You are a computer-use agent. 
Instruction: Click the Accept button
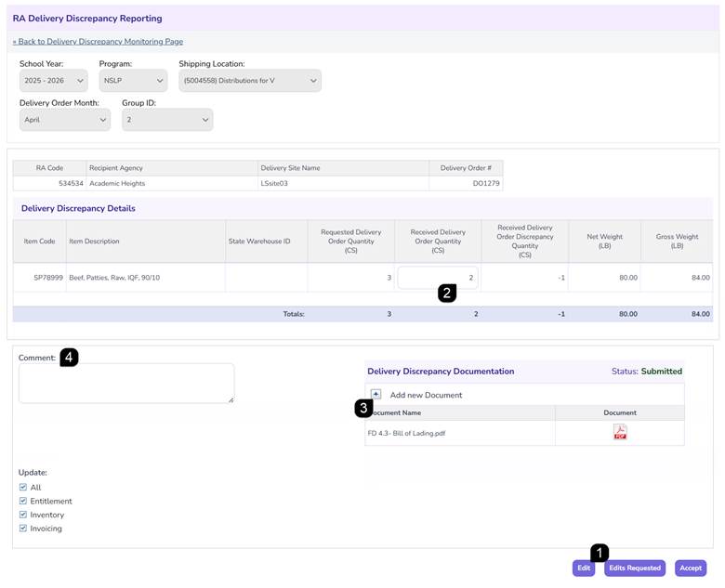point(691,568)
